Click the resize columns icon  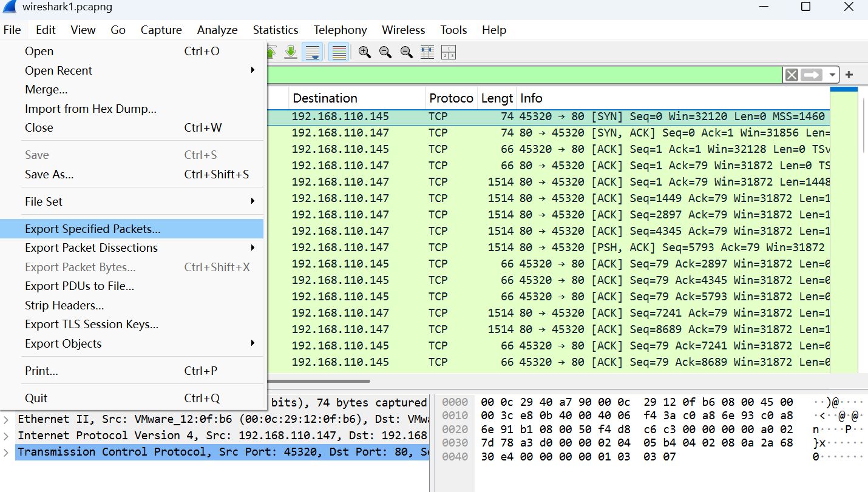point(427,52)
